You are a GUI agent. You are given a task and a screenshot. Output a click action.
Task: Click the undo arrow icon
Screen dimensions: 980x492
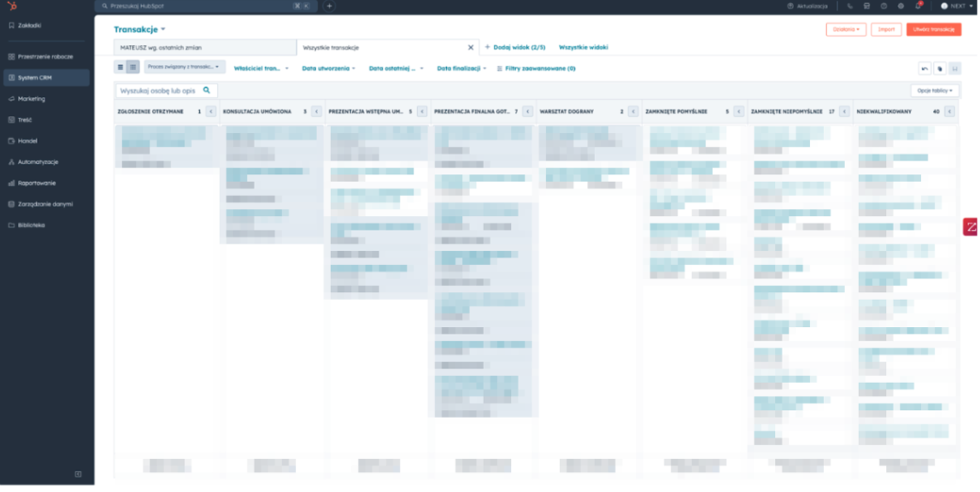pos(924,68)
